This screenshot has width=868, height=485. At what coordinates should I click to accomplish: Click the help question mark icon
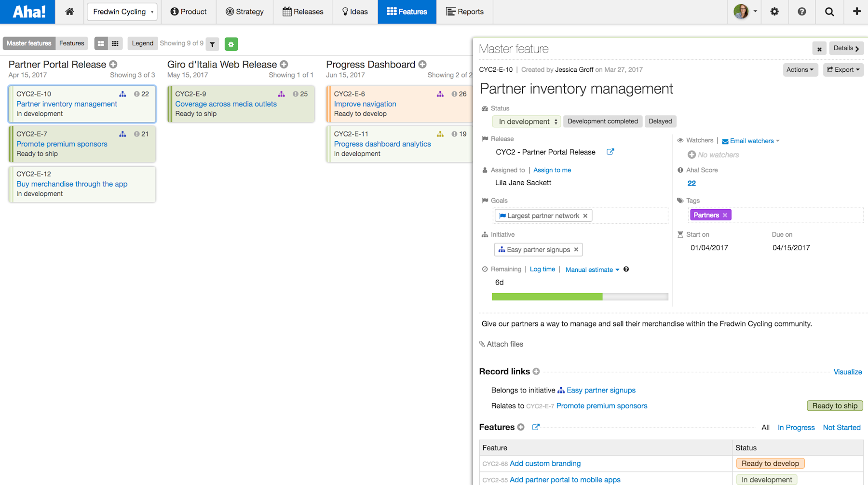click(802, 11)
